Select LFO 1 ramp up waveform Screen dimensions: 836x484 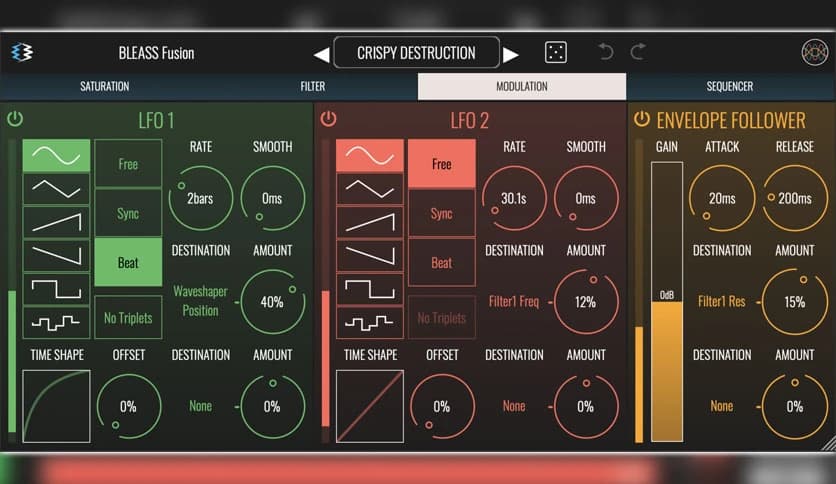pyautogui.click(x=56, y=222)
